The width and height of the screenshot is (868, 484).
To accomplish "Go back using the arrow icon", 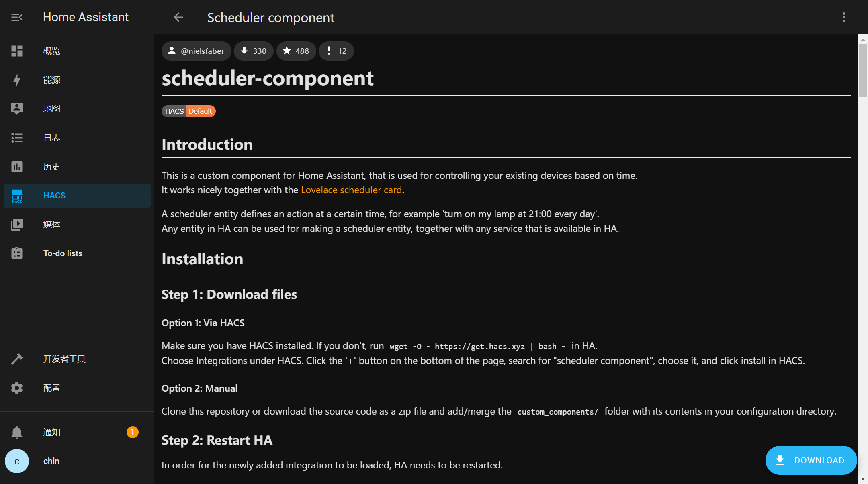I will coord(178,17).
